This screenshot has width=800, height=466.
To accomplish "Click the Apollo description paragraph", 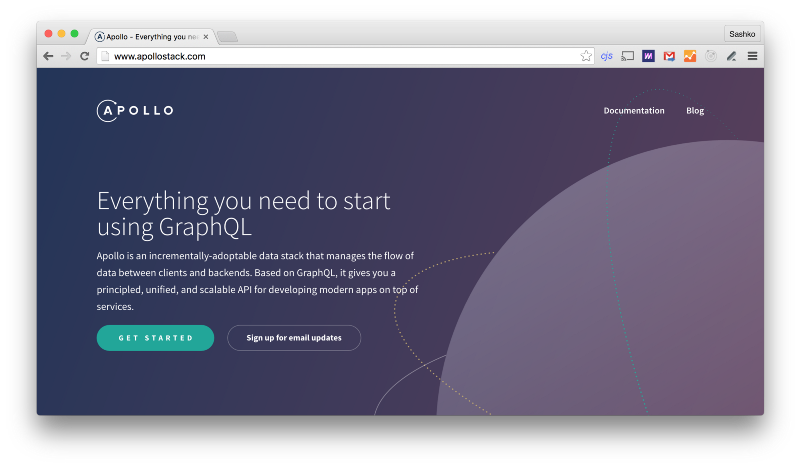I will point(257,281).
